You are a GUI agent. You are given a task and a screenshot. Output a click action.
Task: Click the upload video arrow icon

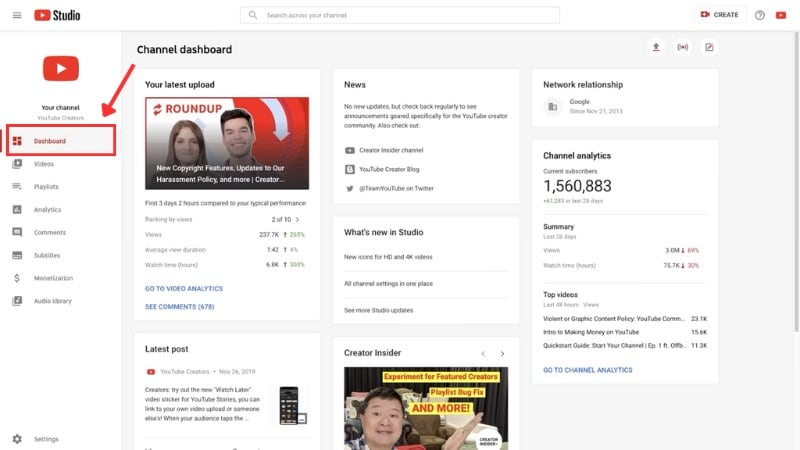coord(656,47)
